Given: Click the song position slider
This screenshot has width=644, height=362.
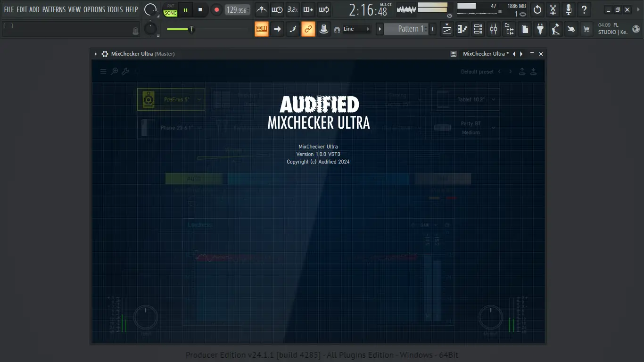Looking at the screenshot, I should (x=208, y=29).
